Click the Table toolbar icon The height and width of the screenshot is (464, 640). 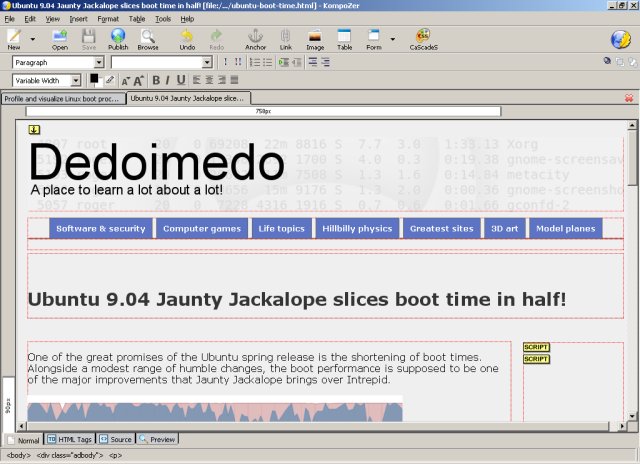point(344,39)
